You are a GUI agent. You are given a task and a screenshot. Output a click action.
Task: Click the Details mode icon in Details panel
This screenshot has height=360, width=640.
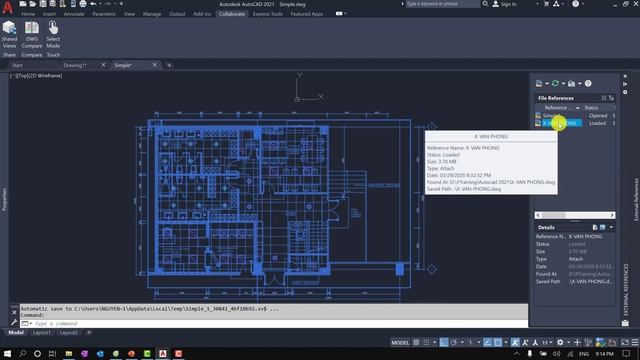pyautogui.click(x=595, y=227)
